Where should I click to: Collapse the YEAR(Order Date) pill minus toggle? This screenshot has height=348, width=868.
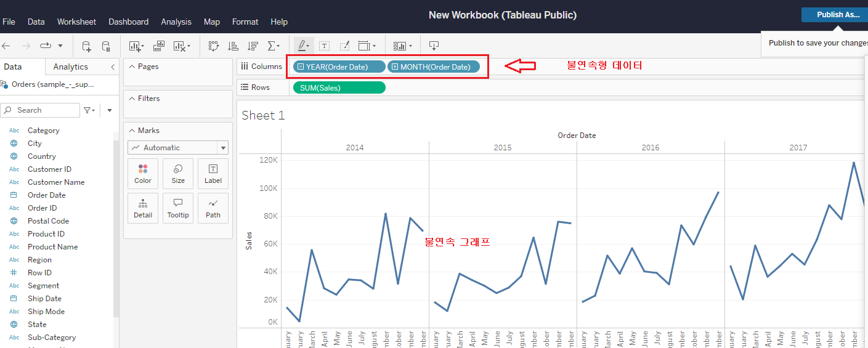pos(300,67)
